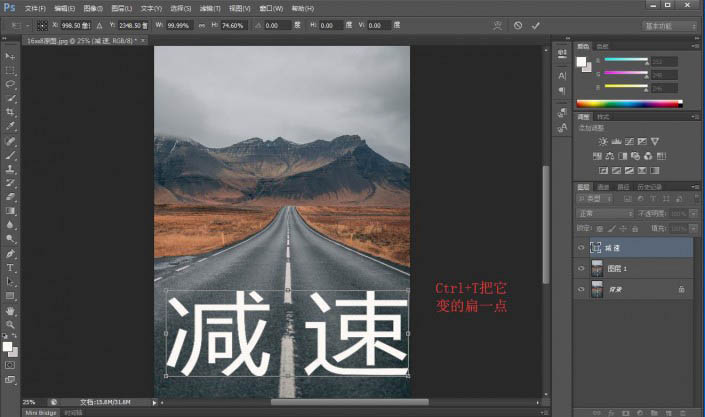Open the Adjustments panel flyout menu

[x=695, y=117]
